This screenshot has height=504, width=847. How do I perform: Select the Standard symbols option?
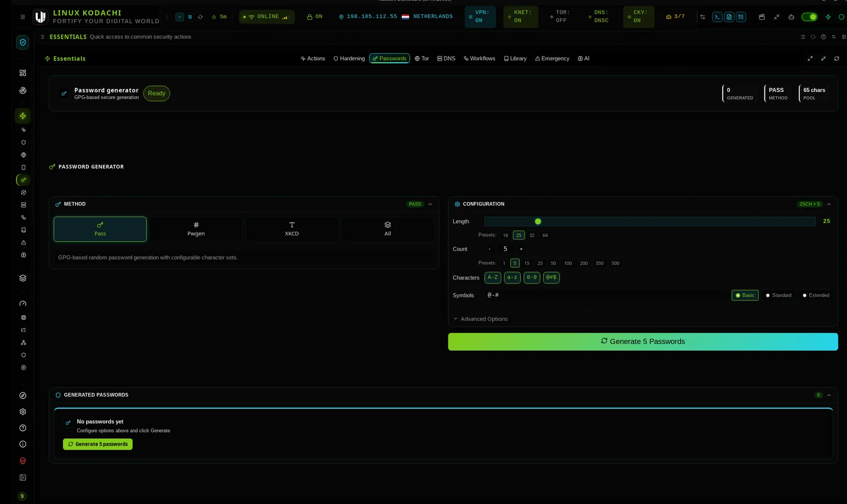tap(779, 296)
